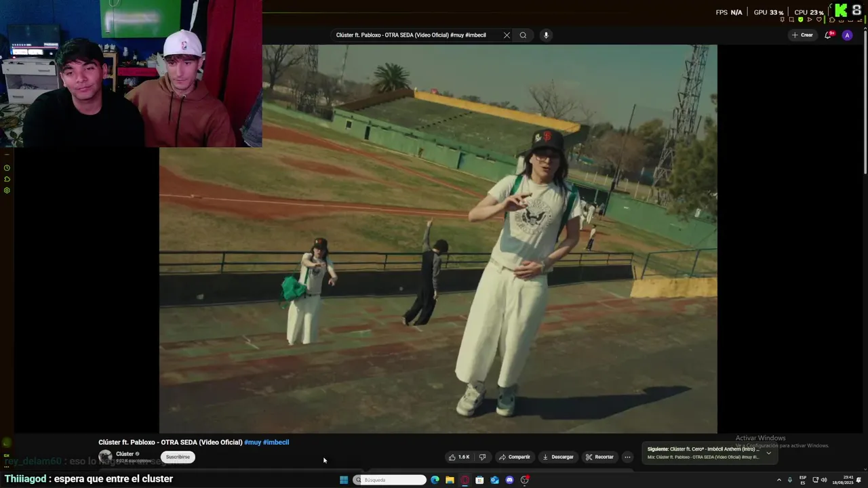868x488 pixels.
Task: Click the page vertical scrollbar
Action: click(x=865, y=102)
